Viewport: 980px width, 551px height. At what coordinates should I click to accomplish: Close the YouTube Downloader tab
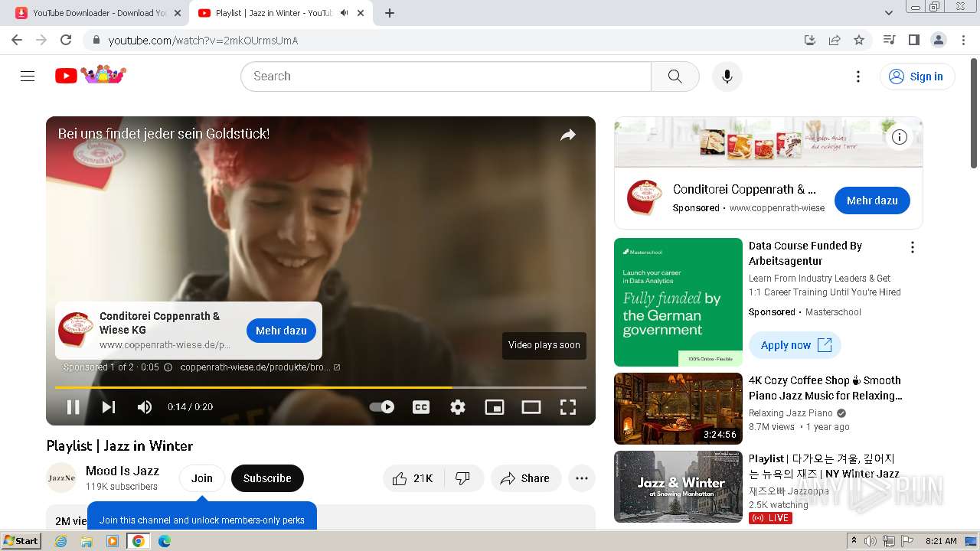click(x=178, y=13)
